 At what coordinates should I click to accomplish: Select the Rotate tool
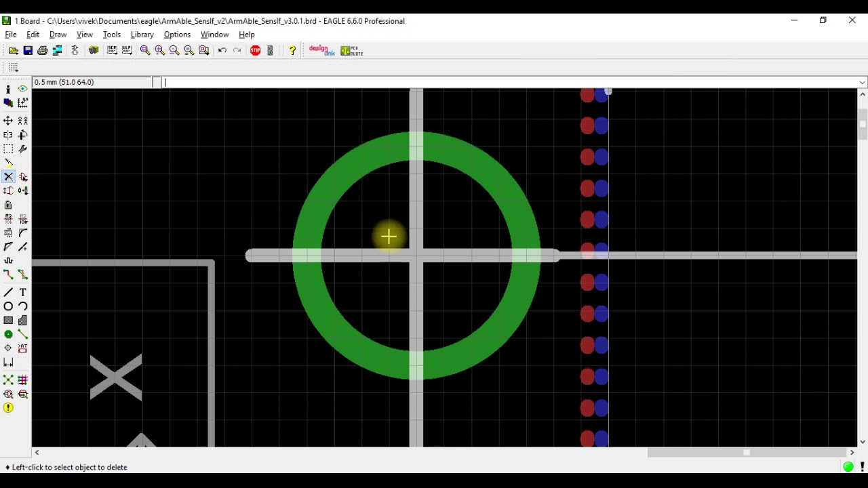tap(22, 135)
